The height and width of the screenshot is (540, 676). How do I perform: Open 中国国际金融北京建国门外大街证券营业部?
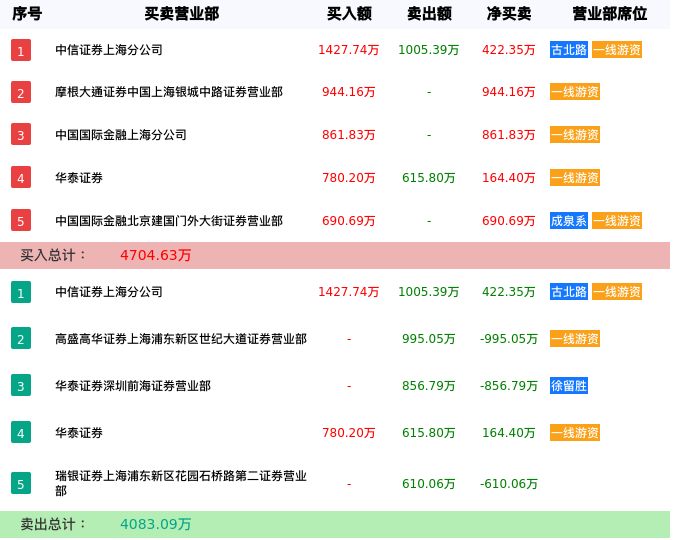coord(169,221)
